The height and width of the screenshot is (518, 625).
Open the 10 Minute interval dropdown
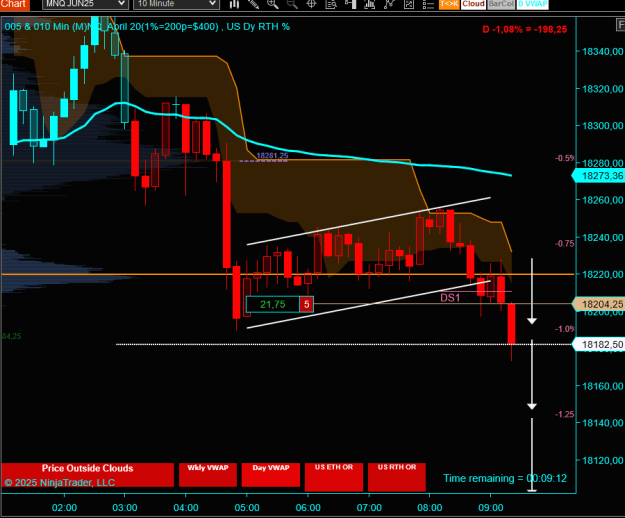coord(176,4)
